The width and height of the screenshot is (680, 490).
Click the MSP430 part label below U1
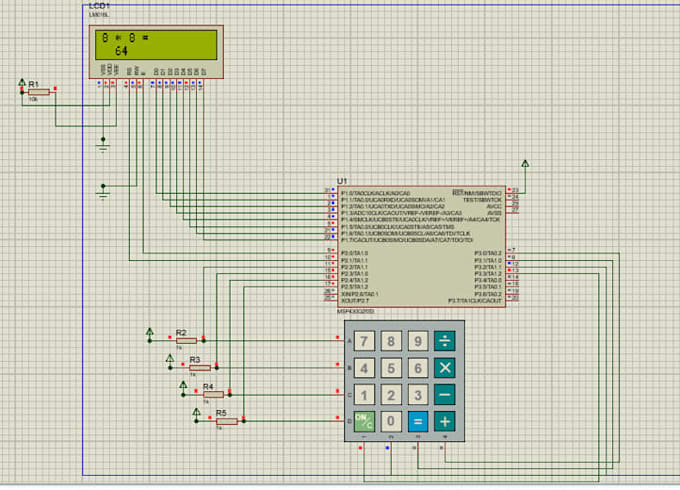point(356,311)
